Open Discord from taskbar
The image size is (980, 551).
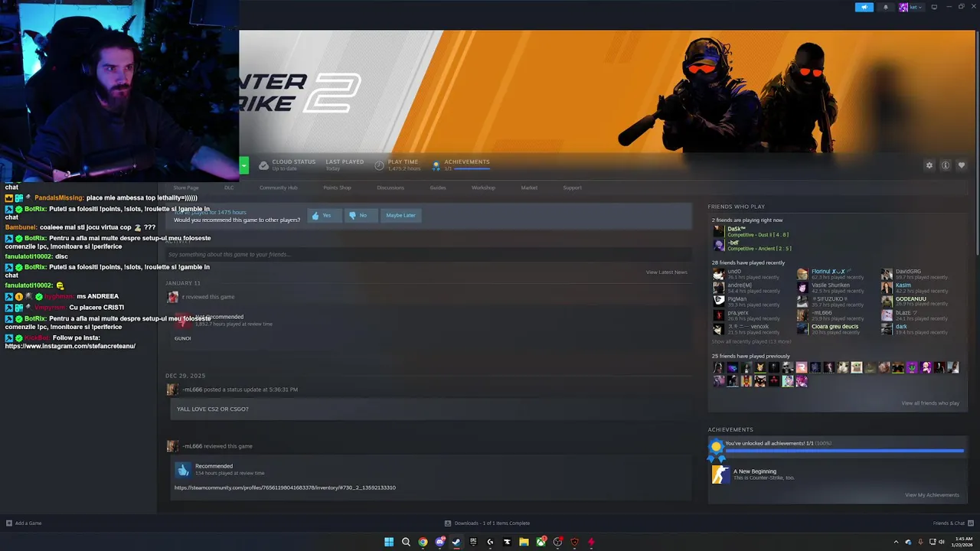tap(439, 542)
